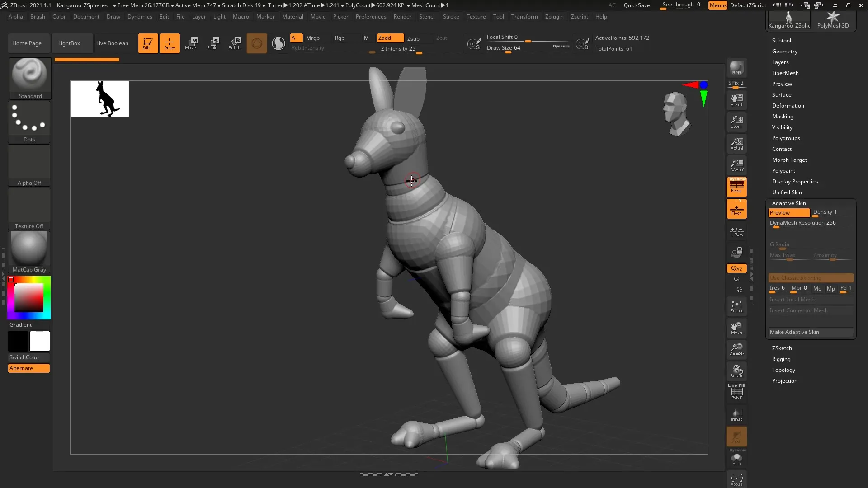
Task: Click the L.Sym local symmetry icon
Action: point(736,232)
